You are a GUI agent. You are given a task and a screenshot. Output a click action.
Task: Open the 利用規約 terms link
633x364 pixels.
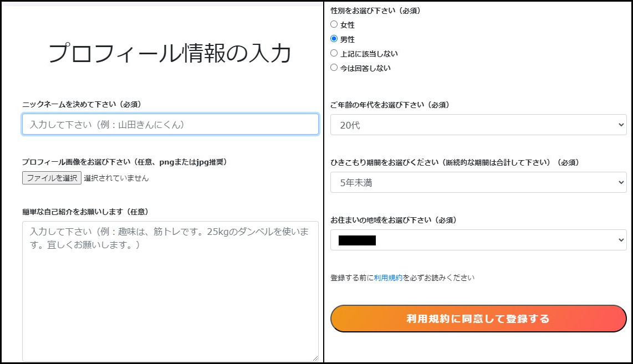pyautogui.click(x=388, y=278)
